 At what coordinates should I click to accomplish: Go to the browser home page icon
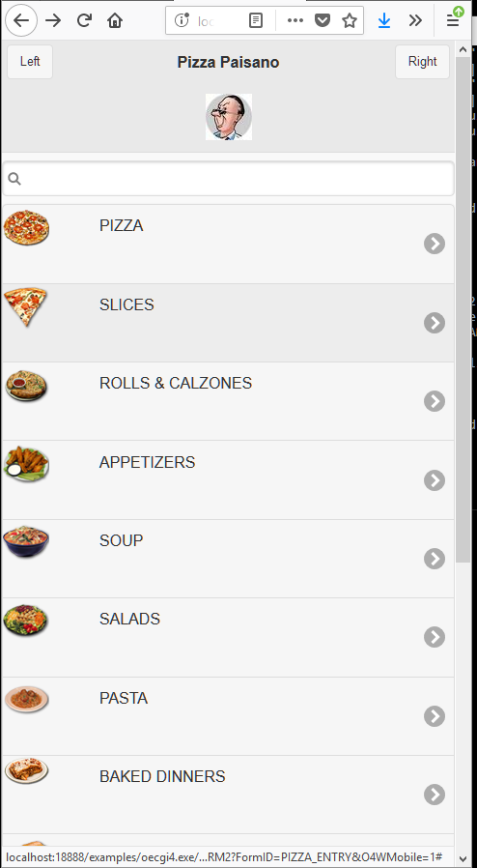coord(114,21)
